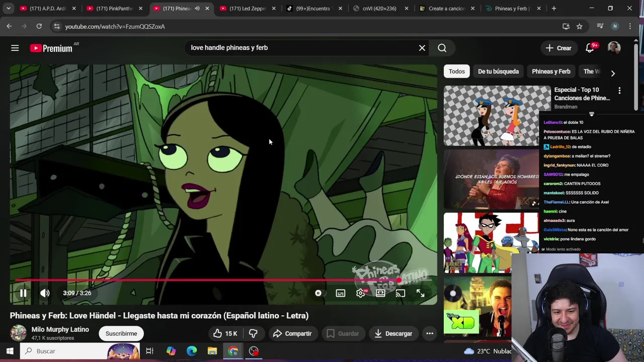644x362 pixels.
Task: Select the Todos filter chip
Action: tap(457, 71)
